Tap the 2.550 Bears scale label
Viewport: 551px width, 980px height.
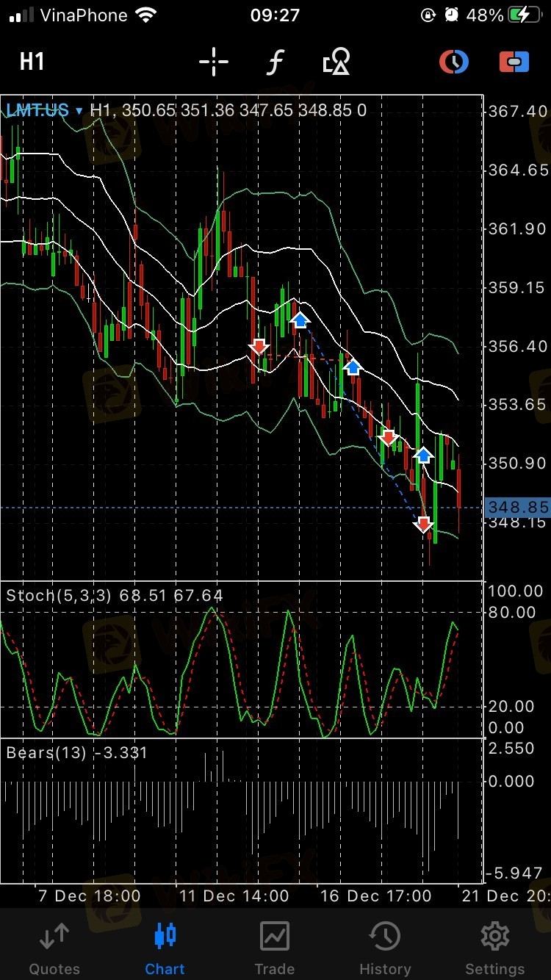pyautogui.click(x=512, y=749)
